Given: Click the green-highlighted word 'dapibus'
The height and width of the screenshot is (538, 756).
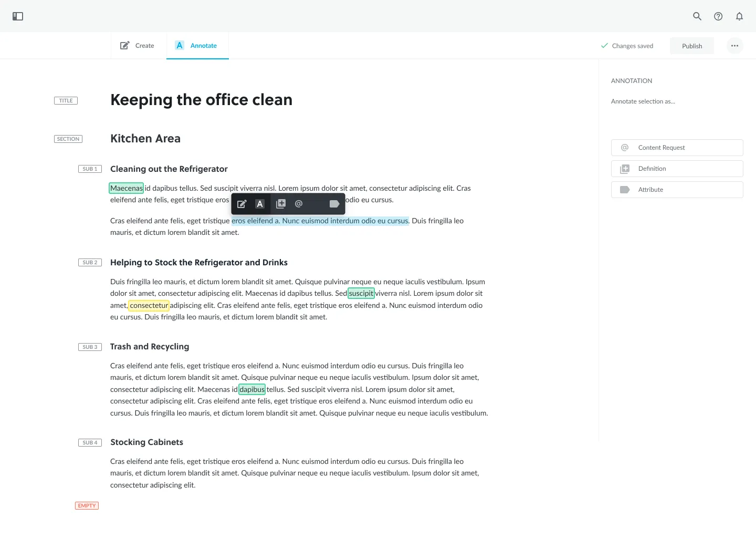Looking at the screenshot, I should coord(252,389).
